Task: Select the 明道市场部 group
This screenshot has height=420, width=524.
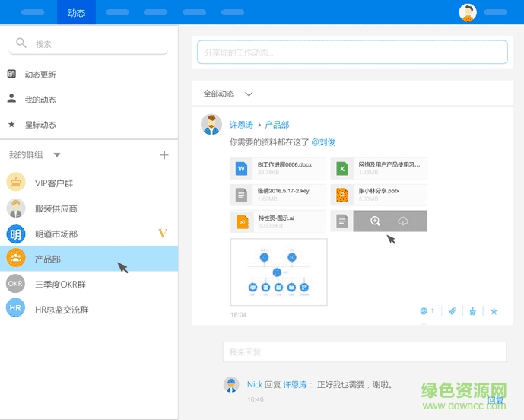Action: point(56,234)
